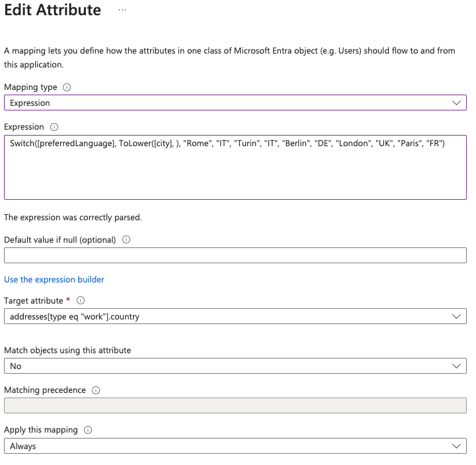Click the Target attribute info icon
The image size is (476, 465).
(x=81, y=300)
